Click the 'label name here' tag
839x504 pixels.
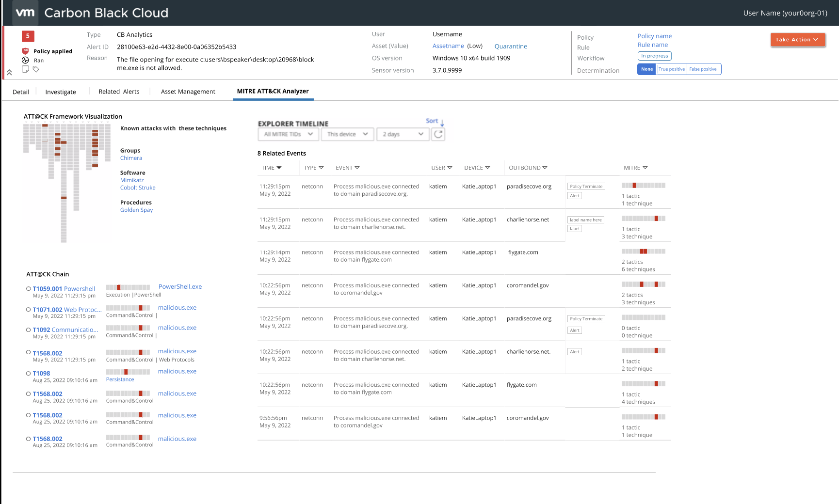[586, 220]
